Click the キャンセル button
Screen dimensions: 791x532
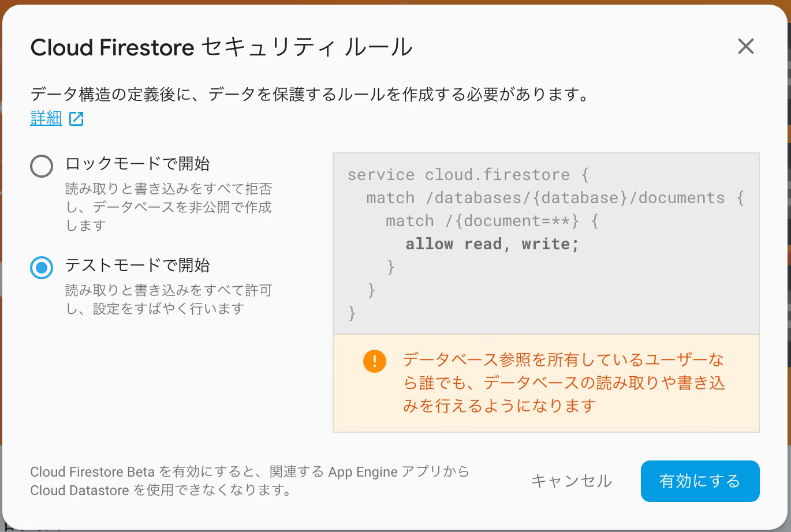click(x=571, y=481)
